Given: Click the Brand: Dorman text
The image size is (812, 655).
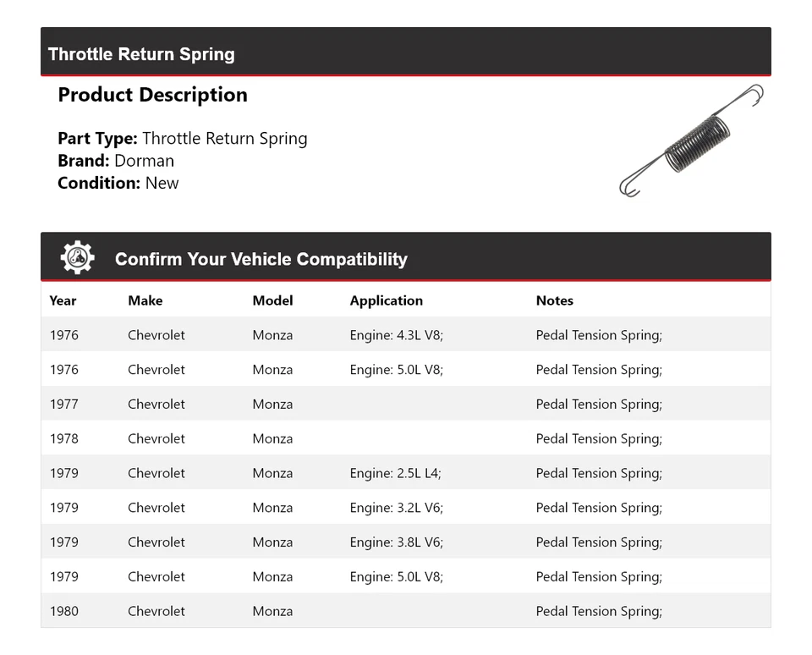Looking at the screenshot, I should pyautogui.click(x=116, y=161).
